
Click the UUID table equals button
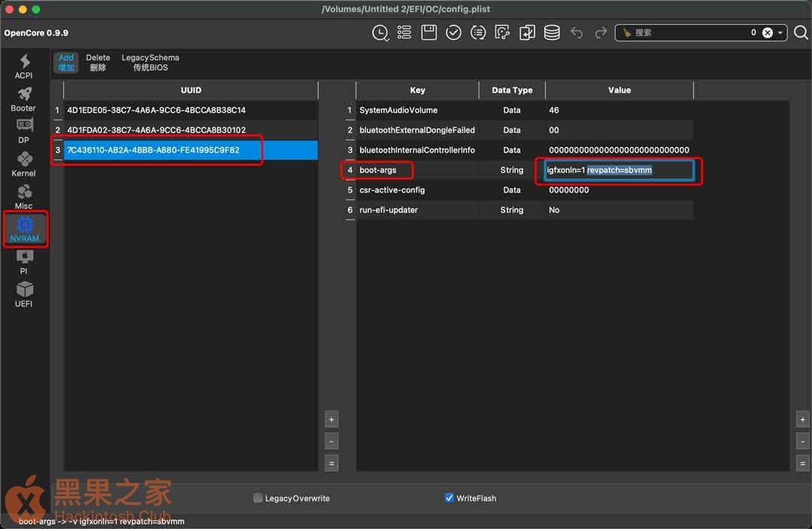[x=332, y=464]
